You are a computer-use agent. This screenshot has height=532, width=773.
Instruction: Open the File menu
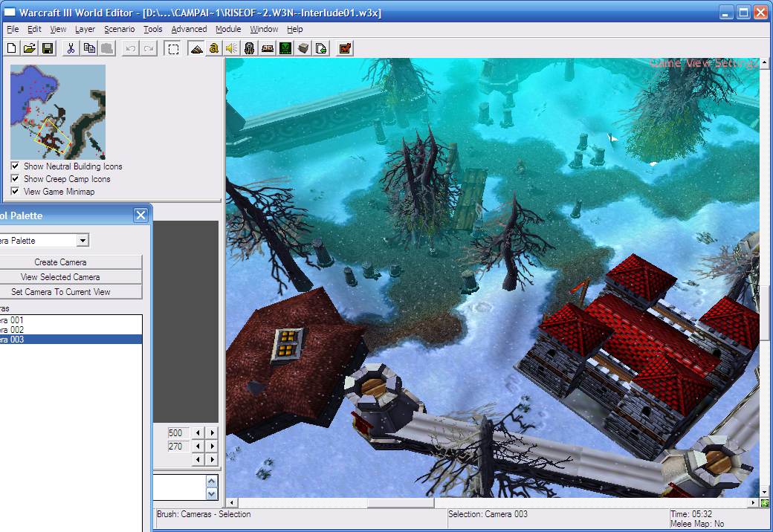pyautogui.click(x=13, y=29)
